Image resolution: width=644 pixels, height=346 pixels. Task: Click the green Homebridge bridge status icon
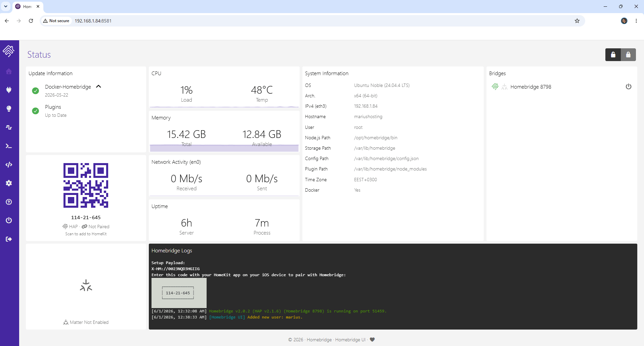[x=495, y=87]
